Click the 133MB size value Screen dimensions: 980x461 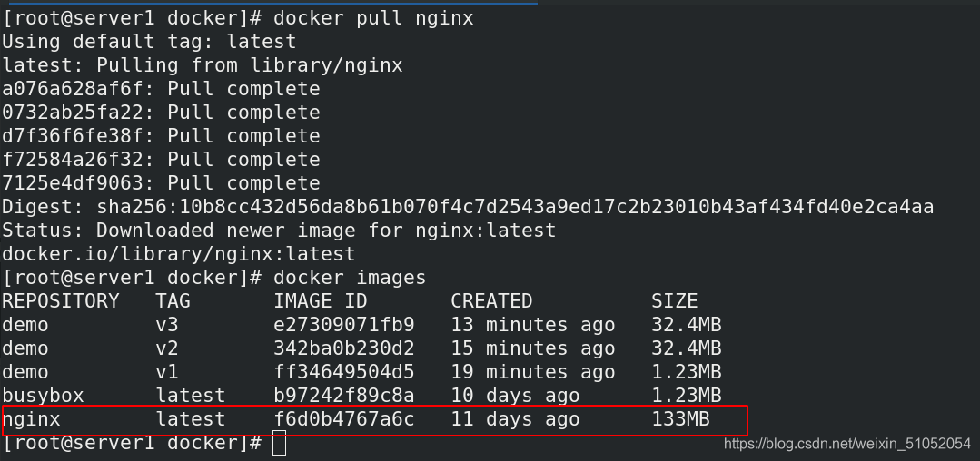(680, 418)
